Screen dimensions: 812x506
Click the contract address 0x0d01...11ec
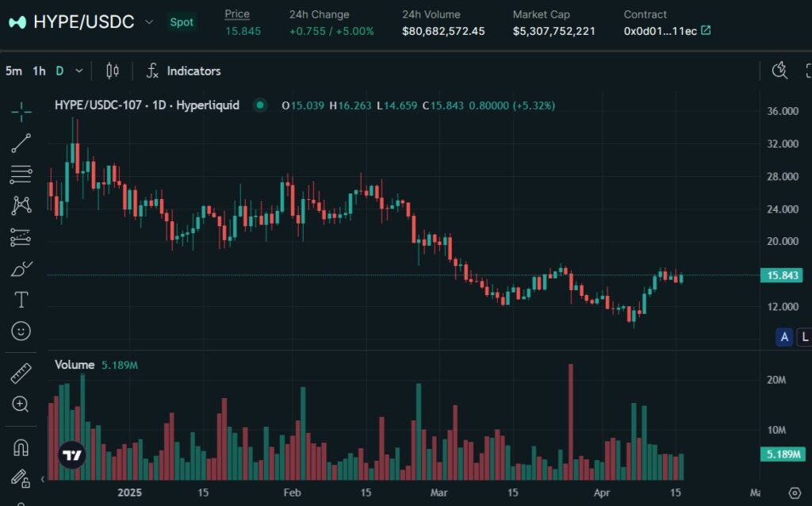pyautogui.click(x=661, y=31)
